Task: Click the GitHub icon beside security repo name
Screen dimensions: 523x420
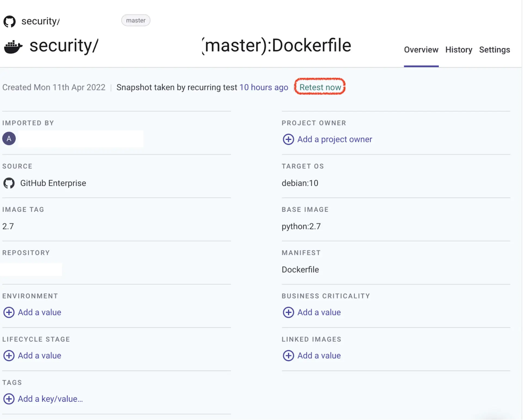Action: tap(10, 21)
